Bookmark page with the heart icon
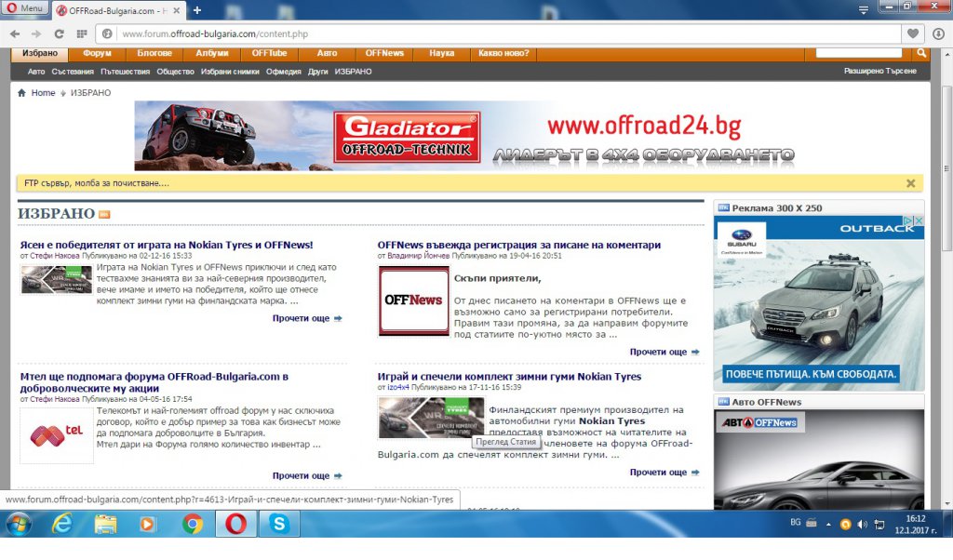 click(x=913, y=34)
